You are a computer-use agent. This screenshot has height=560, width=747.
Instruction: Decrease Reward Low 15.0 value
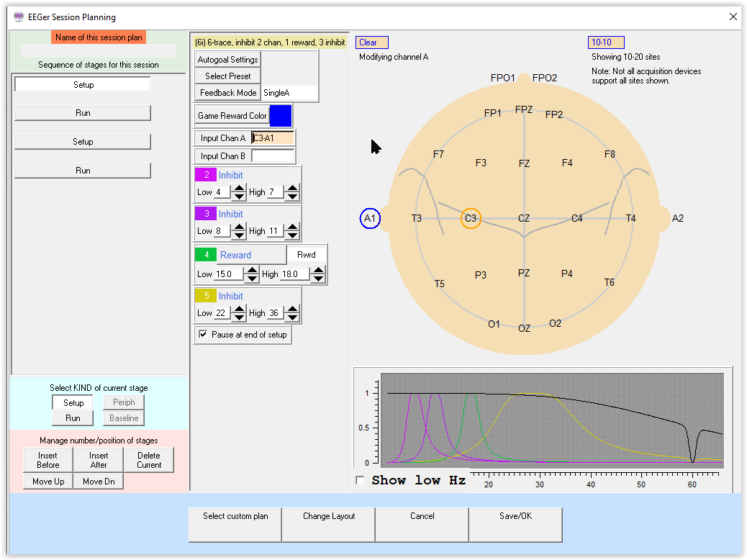pyautogui.click(x=252, y=279)
